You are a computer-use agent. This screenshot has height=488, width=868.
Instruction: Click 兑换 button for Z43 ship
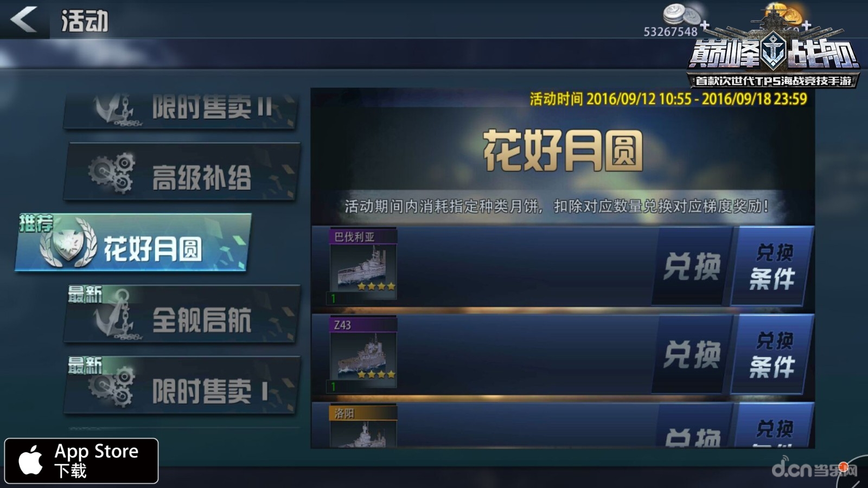(x=691, y=355)
